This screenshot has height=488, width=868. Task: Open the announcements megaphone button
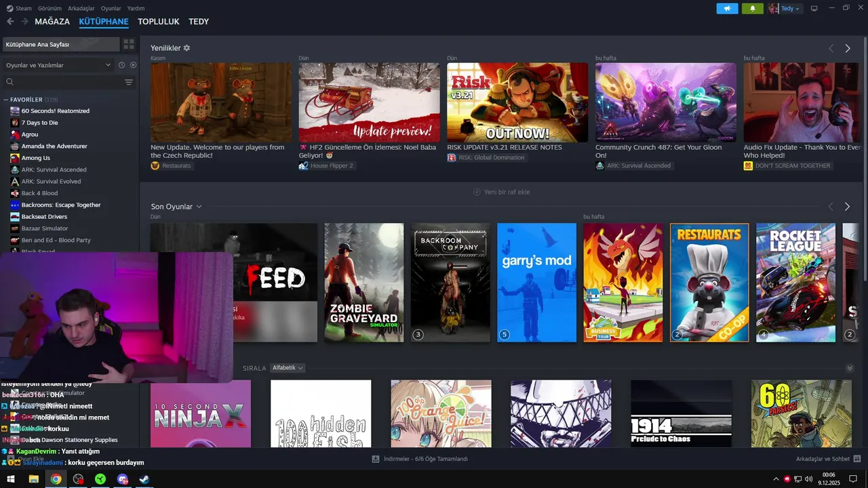[727, 8]
